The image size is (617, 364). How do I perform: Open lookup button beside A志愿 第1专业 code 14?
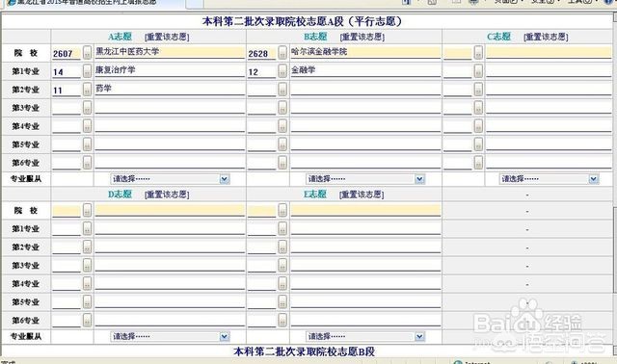[87, 70]
